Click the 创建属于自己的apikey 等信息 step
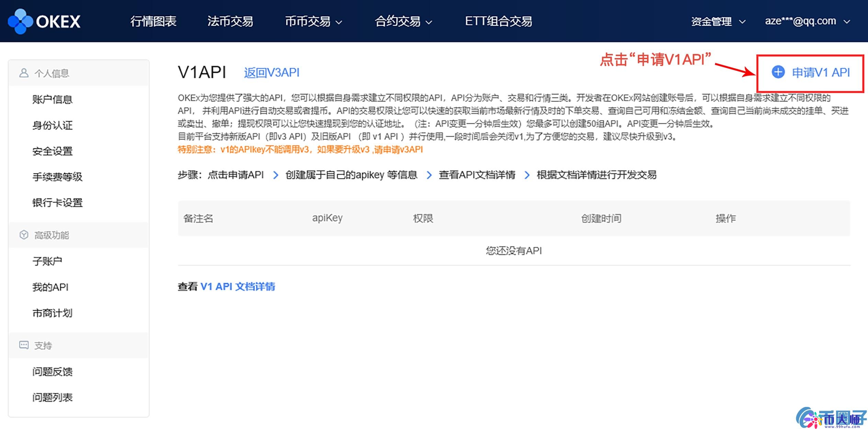The image size is (868, 429). pos(351,175)
